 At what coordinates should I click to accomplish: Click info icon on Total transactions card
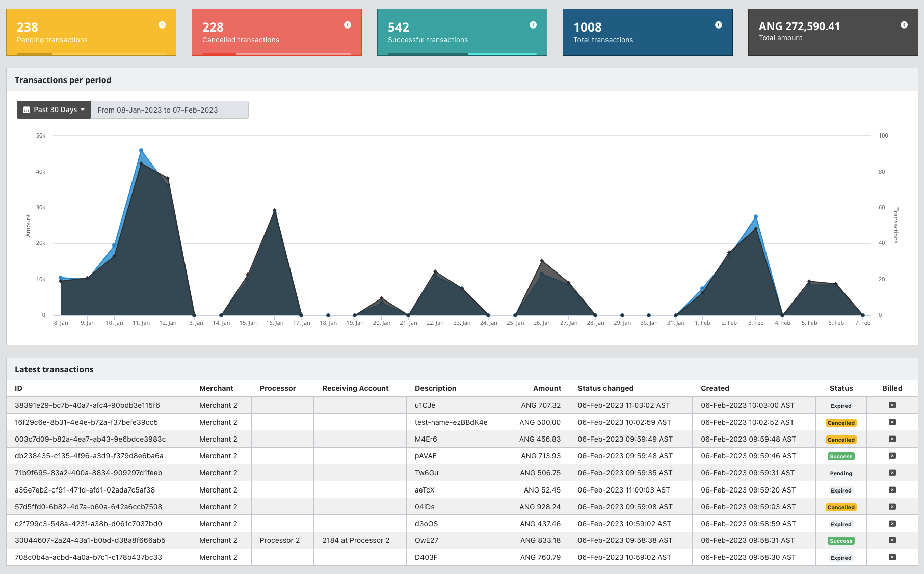719,25
